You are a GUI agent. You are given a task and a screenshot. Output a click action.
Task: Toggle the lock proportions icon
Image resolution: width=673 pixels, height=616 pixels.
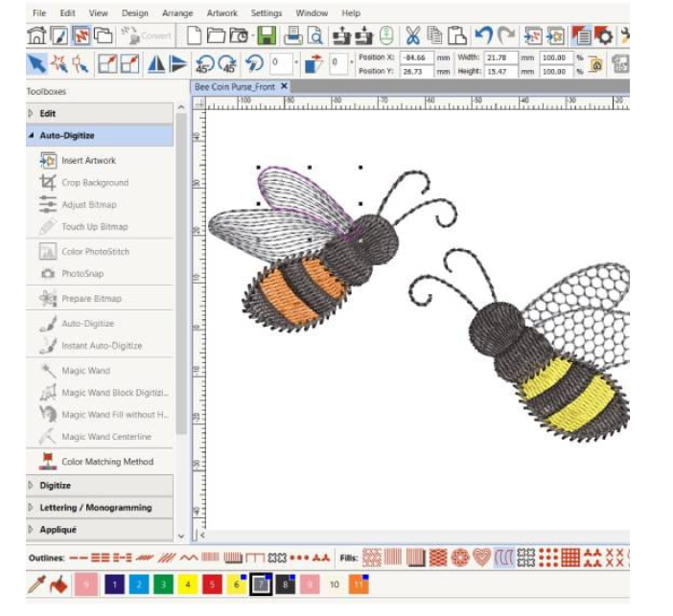coord(594,64)
